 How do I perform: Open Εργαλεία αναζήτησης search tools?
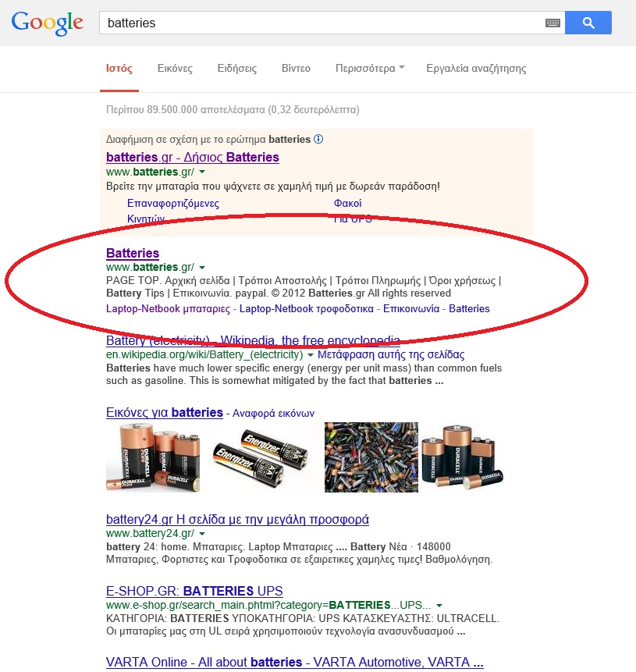coord(476,68)
